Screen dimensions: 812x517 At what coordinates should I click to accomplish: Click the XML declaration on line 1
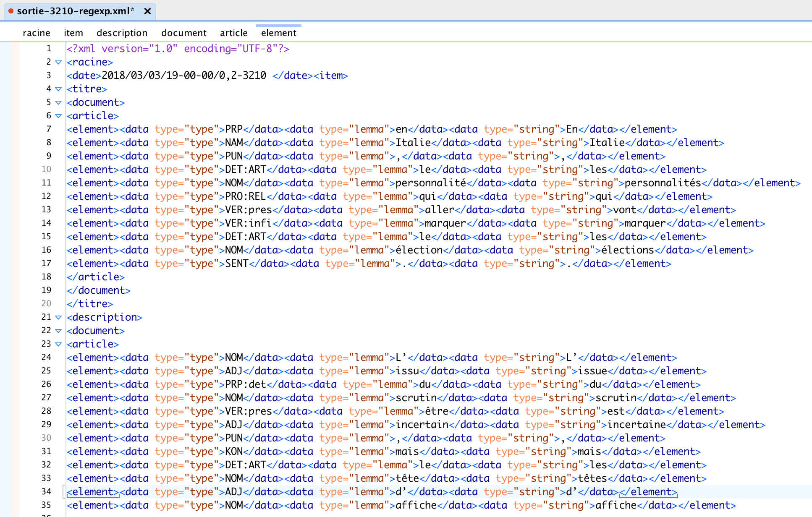tap(178, 49)
